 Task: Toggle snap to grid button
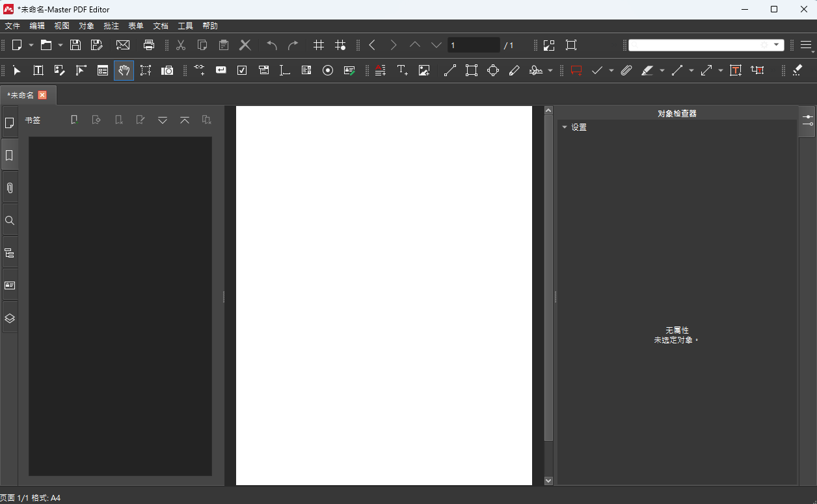pos(340,45)
